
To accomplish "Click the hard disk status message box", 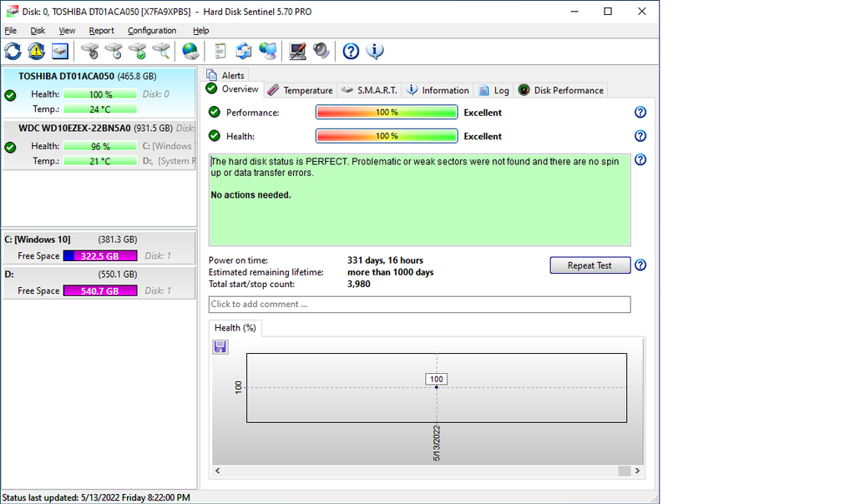I will click(x=419, y=199).
